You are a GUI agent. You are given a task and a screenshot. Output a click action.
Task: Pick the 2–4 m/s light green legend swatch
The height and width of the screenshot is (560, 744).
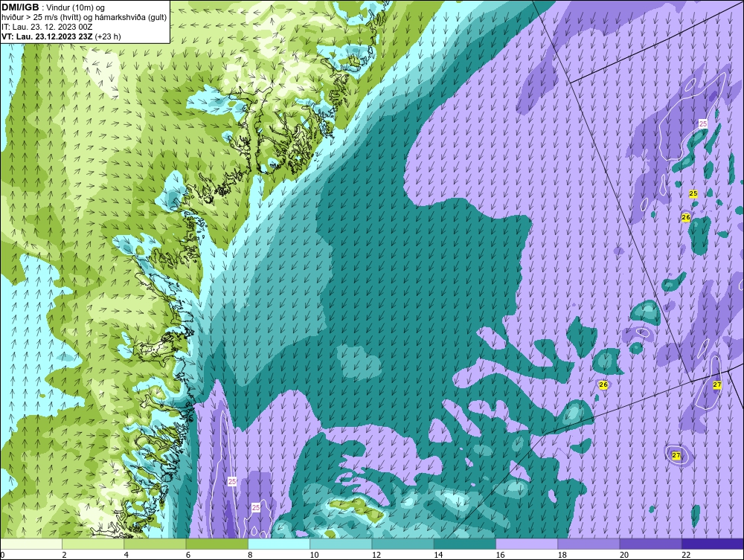pos(93,544)
